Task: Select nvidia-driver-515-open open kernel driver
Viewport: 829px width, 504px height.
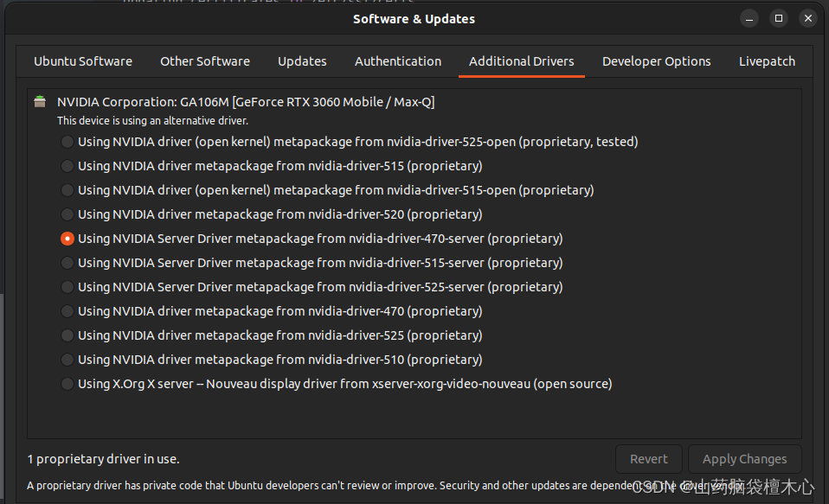Action: (67, 190)
